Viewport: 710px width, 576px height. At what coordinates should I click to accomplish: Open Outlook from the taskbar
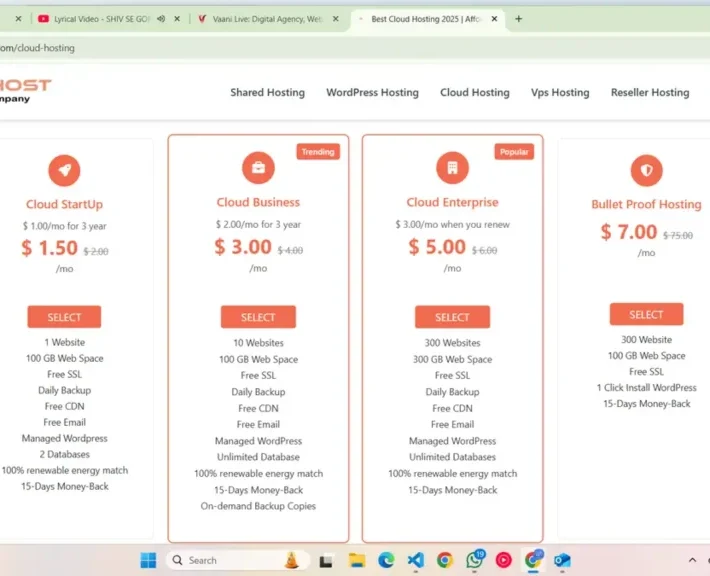[x=562, y=560]
